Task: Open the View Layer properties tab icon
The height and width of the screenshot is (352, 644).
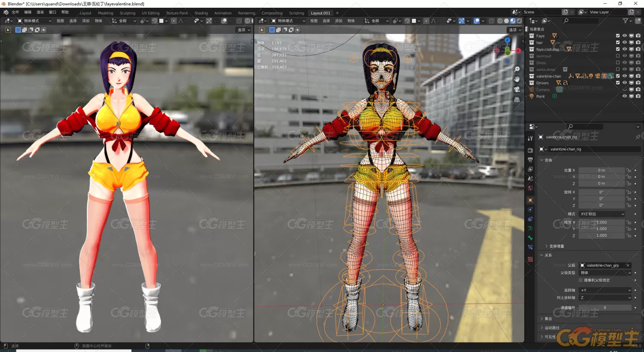Action: [x=530, y=169]
